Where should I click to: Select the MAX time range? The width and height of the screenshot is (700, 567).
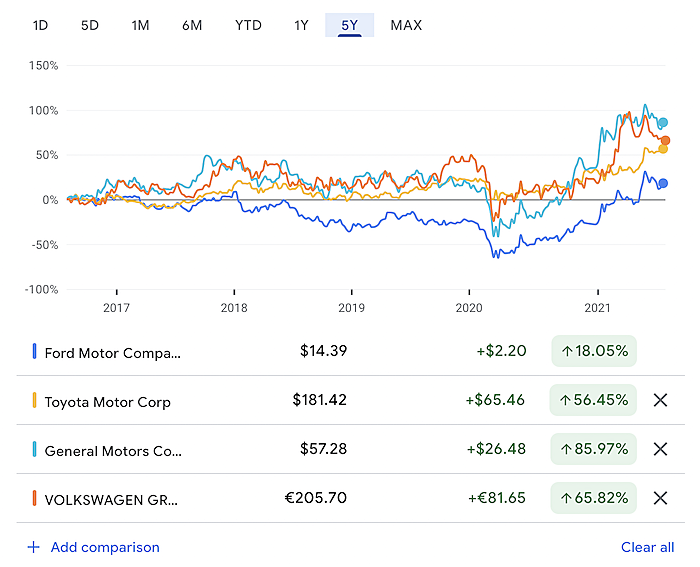click(x=406, y=25)
